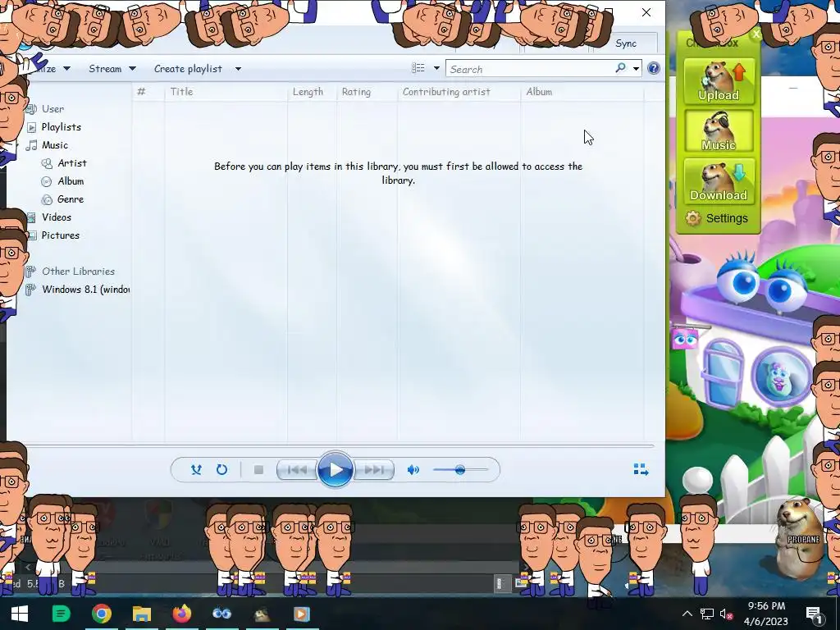Screen dimensions: 840x630
Task: Close the green hamster widget
Action: [756, 34]
